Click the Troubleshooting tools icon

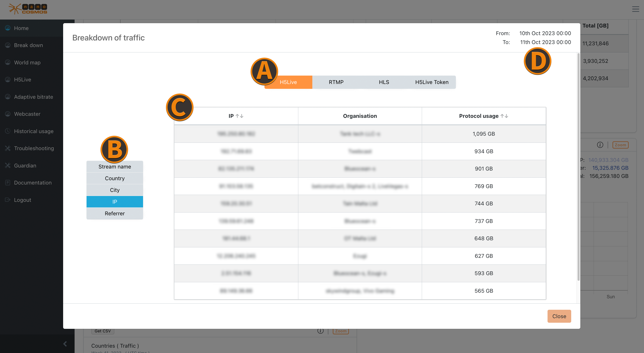(x=8, y=148)
